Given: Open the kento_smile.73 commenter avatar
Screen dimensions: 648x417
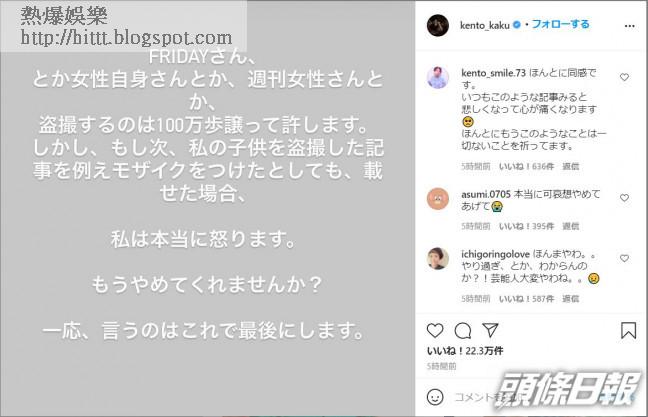Looking at the screenshot, I should [x=438, y=77].
